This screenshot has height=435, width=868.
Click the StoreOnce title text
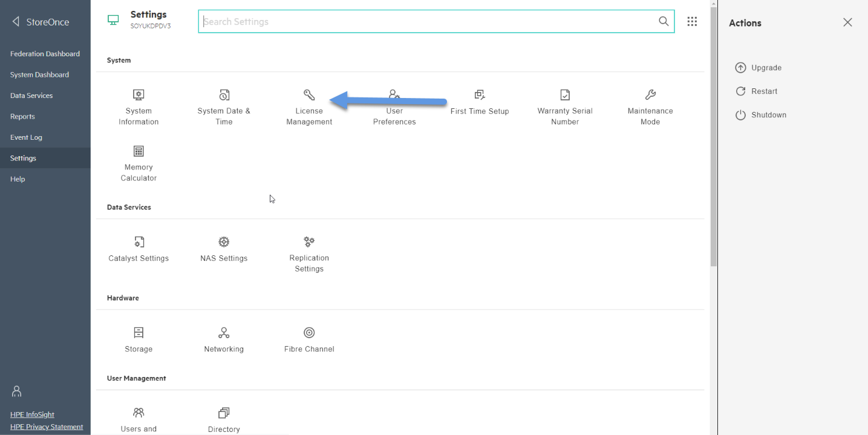coord(48,22)
